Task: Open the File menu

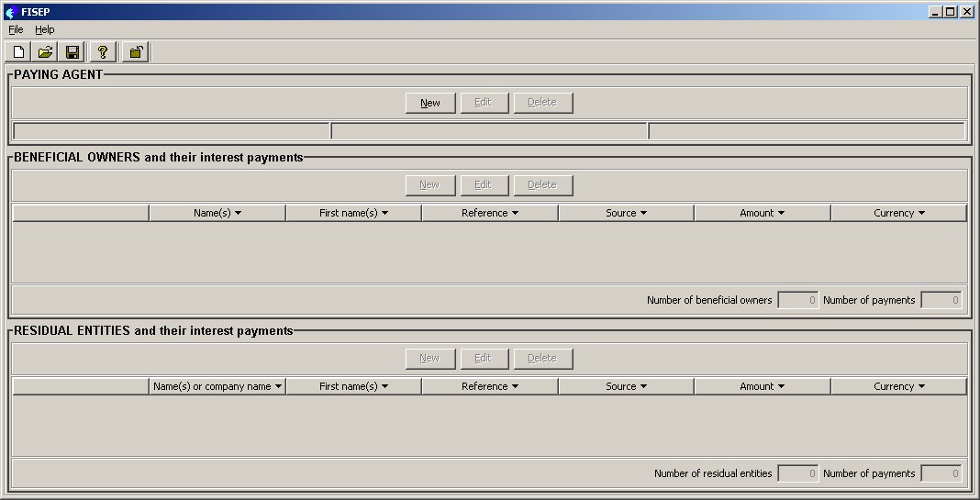Action: click(16, 29)
